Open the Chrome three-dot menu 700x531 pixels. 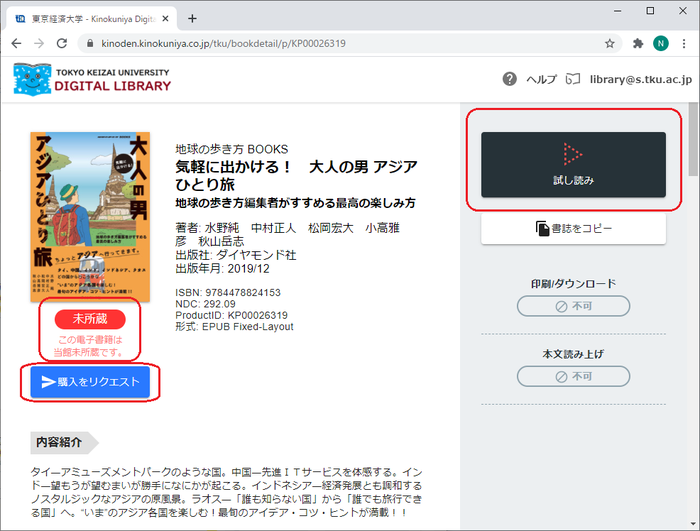coord(684,43)
